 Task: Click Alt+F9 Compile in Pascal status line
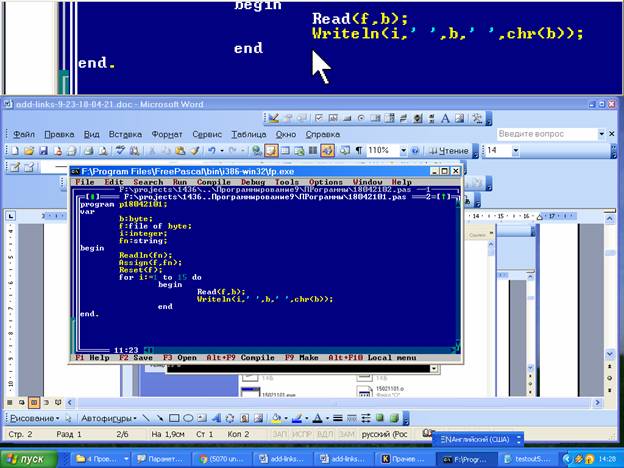240,357
